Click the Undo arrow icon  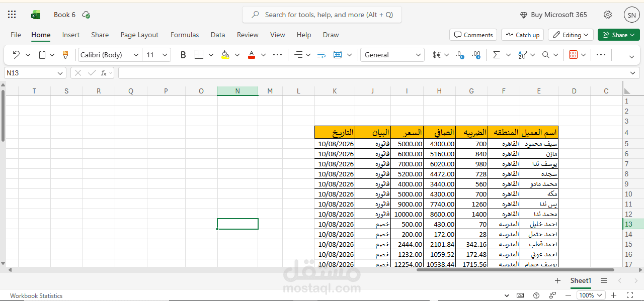(x=16, y=55)
